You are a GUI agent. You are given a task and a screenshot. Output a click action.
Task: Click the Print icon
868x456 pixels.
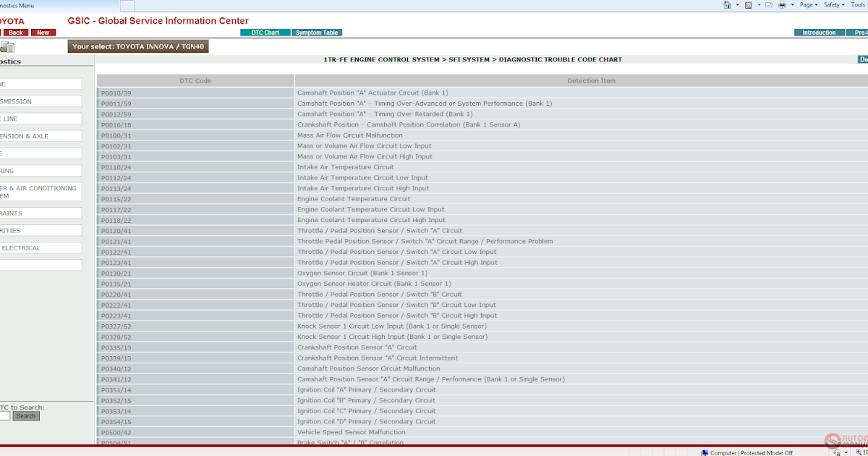tap(782, 4)
